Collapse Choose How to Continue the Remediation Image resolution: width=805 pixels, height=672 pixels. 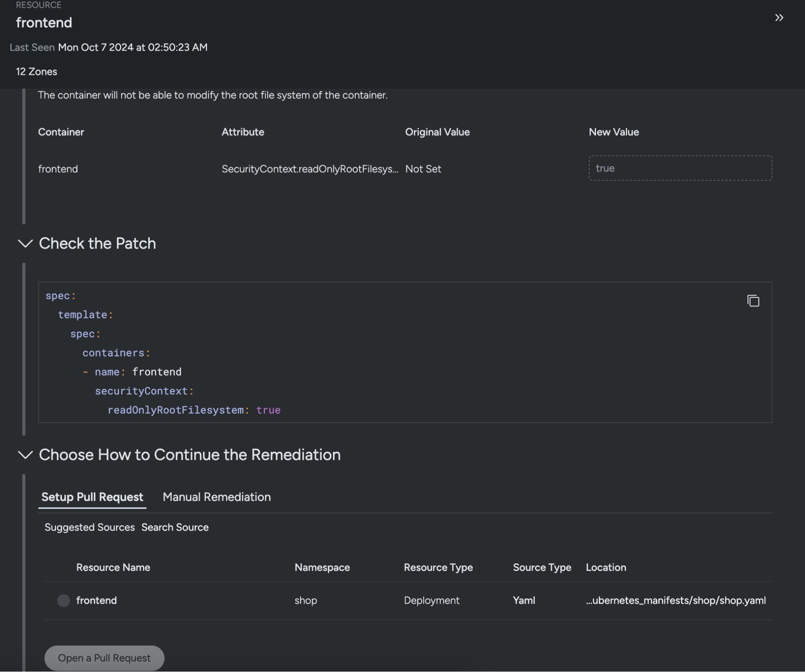25,455
